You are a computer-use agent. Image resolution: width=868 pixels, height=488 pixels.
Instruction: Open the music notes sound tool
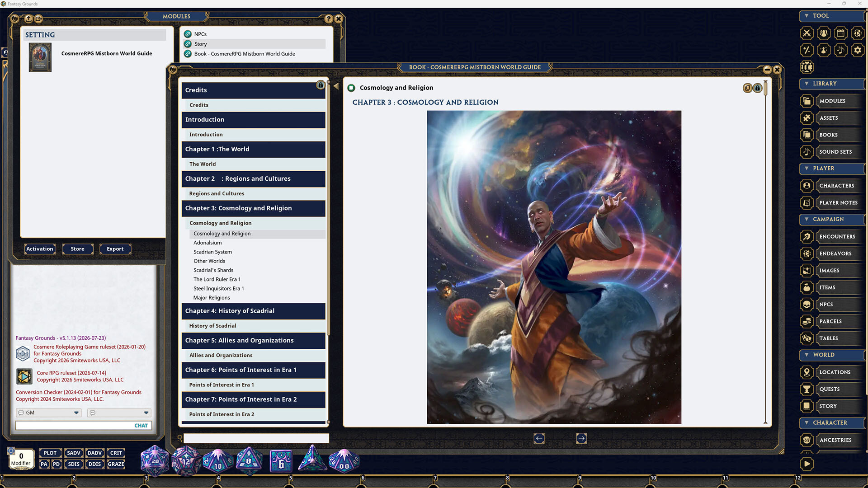pyautogui.click(x=840, y=50)
